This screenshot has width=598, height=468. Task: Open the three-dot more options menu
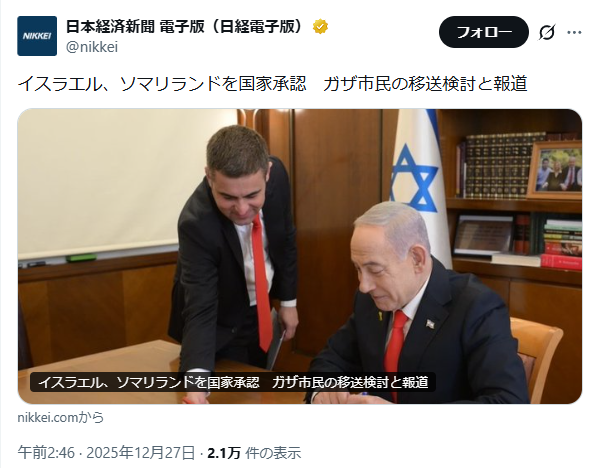coord(574,32)
